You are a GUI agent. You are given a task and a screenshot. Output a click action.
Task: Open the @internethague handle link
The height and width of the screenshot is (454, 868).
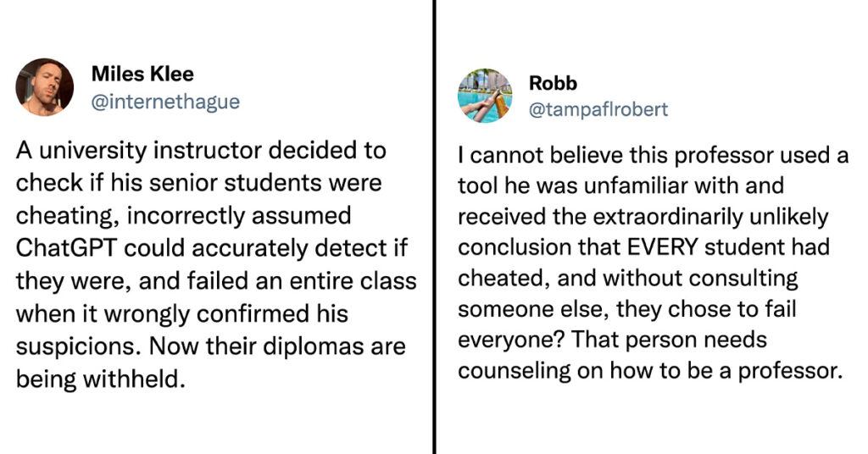click(x=165, y=102)
